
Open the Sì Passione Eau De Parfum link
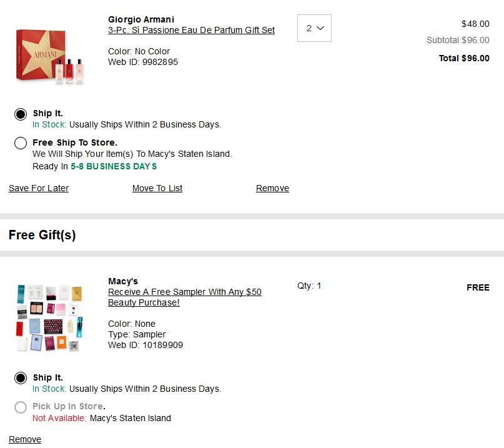tap(191, 30)
